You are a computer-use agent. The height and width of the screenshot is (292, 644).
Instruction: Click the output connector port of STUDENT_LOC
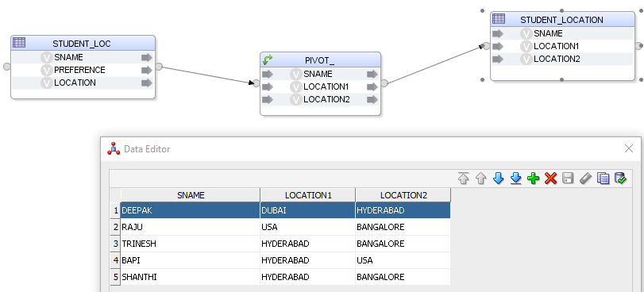click(x=159, y=67)
